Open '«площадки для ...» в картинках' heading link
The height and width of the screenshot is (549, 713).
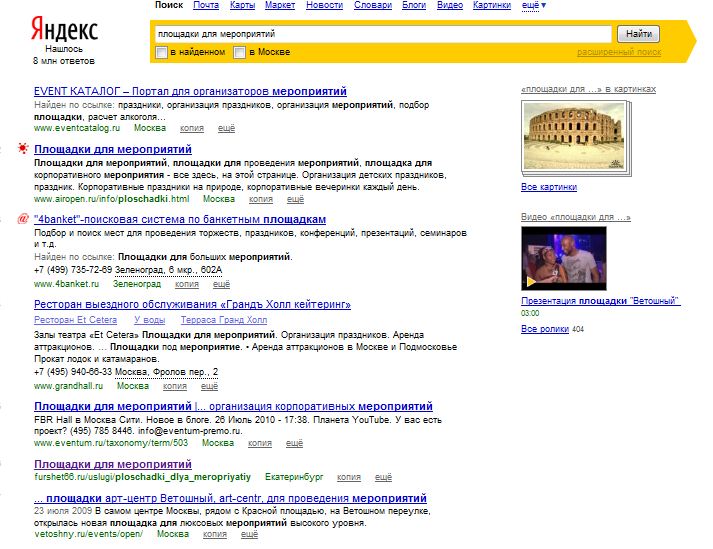[x=588, y=89]
